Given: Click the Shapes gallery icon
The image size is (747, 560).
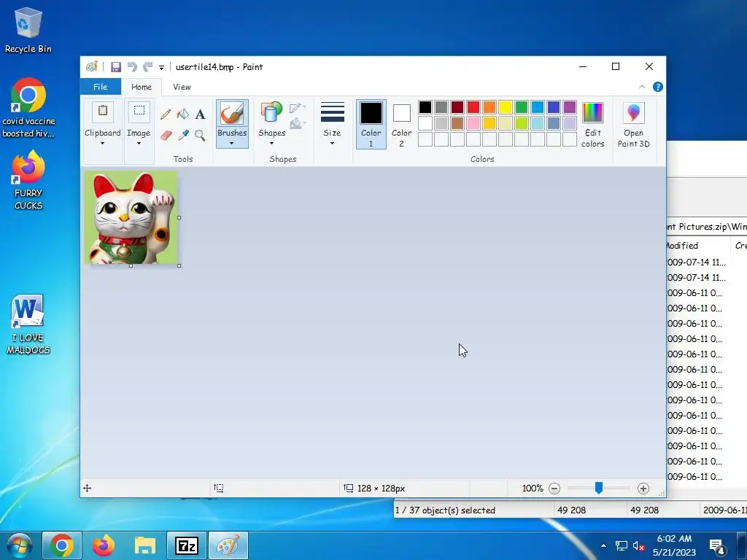Looking at the screenshot, I should point(271,114).
